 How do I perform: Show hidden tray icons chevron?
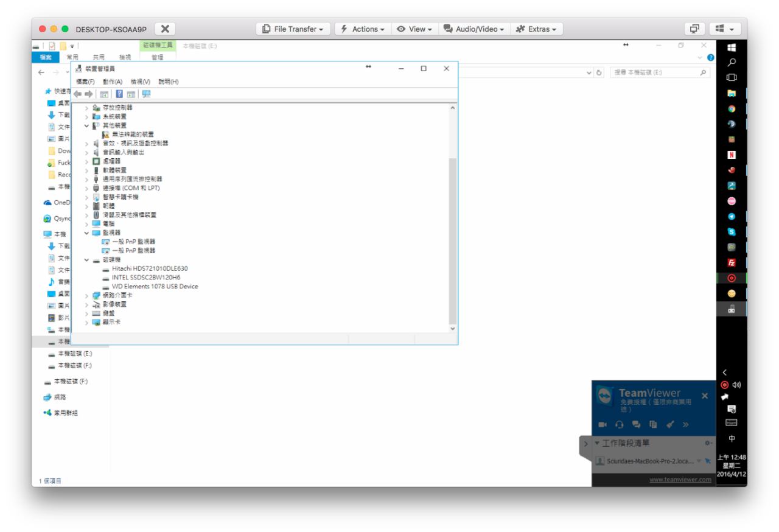coord(725,372)
